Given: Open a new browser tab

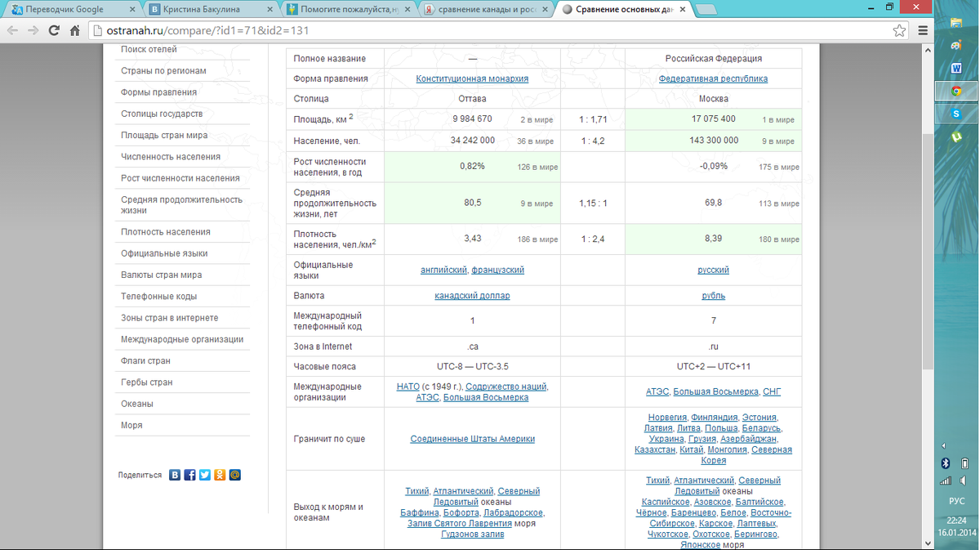Looking at the screenshot, I should pyautogui.click(x=706, y=10).
